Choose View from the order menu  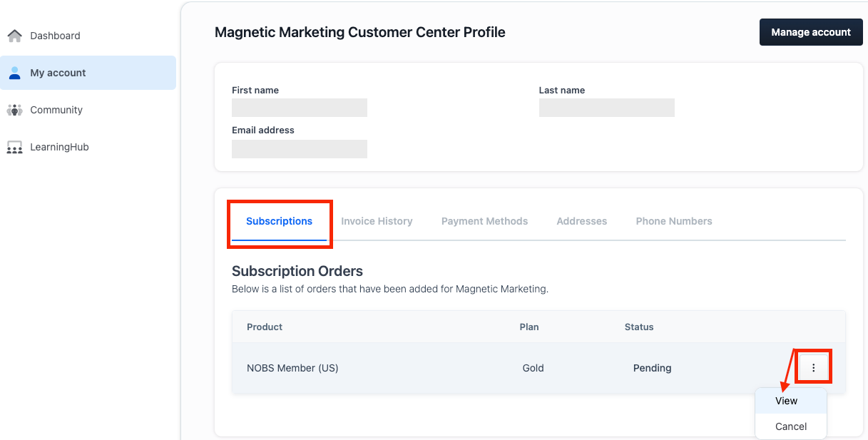[x=791, y=401]
